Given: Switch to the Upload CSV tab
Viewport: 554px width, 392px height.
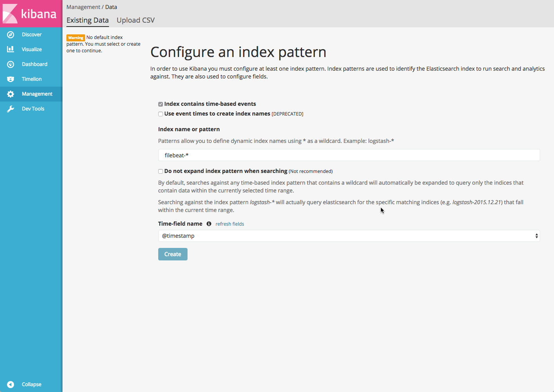Looking at the screenshot, I should [136, 20].
